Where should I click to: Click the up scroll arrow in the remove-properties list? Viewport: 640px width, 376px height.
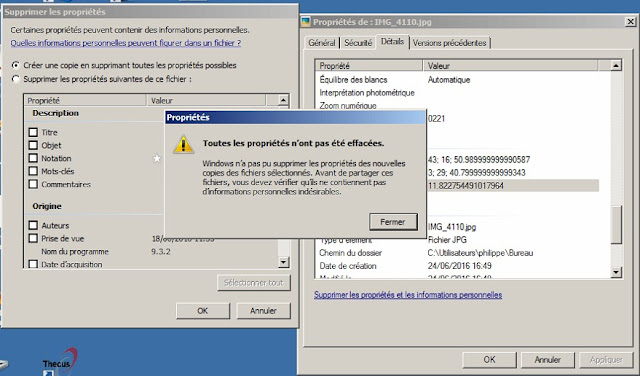click(x=283, y=100)
